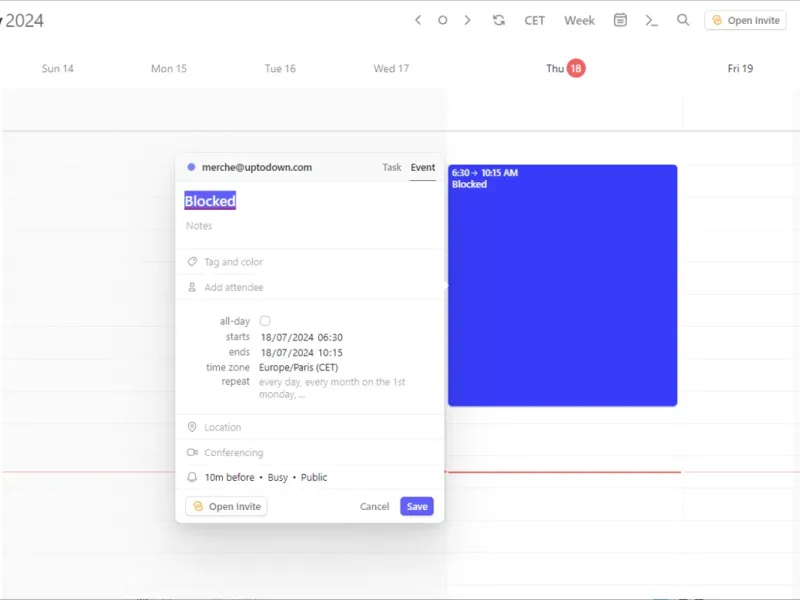The height and width of the screenshot is (600, 800).
Task: Toggle the all-day checkbox
Action: pos(265,321)
